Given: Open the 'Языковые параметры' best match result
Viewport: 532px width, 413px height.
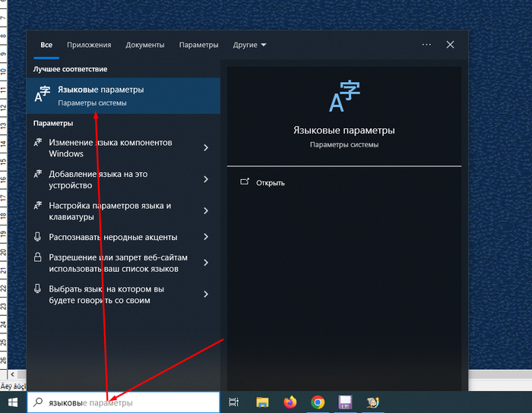Looking at the screenshot, I should coord(123,96).
